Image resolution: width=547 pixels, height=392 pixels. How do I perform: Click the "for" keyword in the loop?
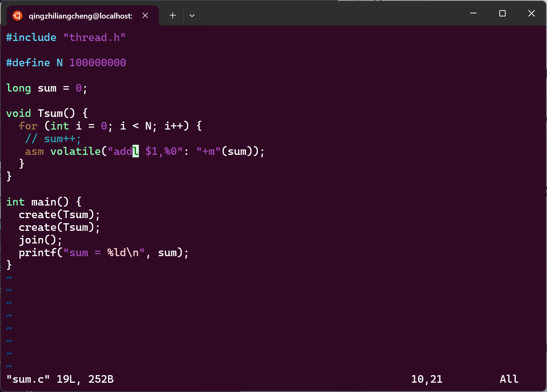point(28,126)
